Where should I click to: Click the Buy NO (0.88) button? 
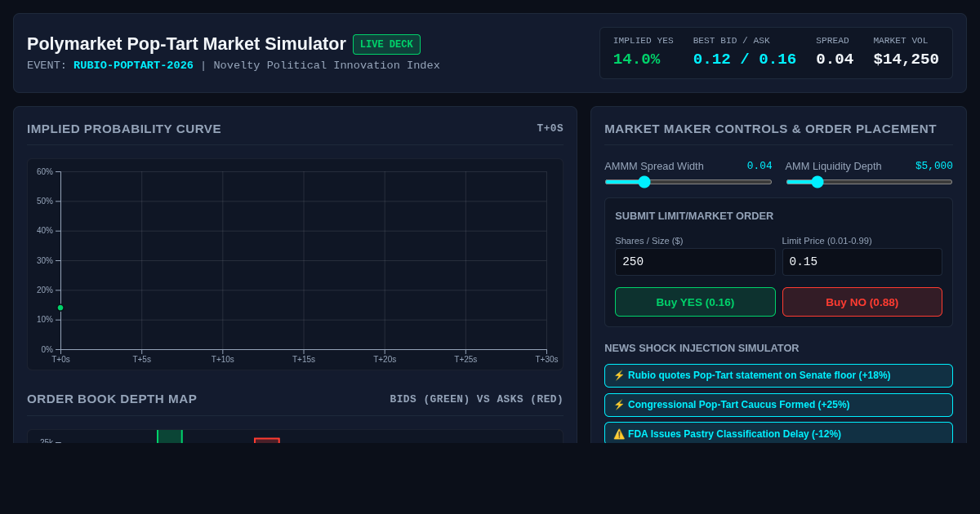862,302
